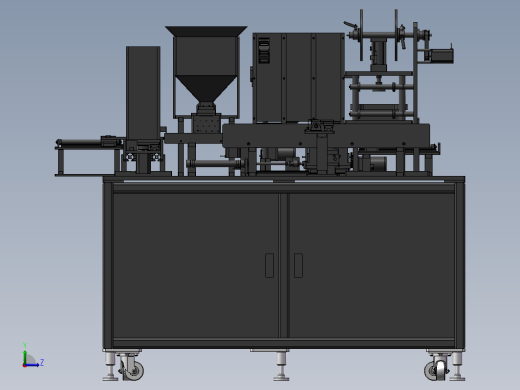This screenshot has height=390, width=520.
Task: Click the Y axis label of triad
Action: coord(25,345)
